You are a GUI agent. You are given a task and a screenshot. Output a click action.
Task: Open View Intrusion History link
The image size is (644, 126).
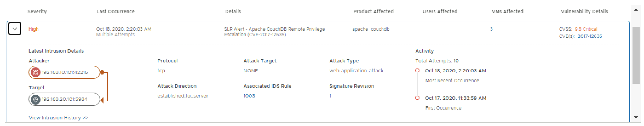[58, 118]
